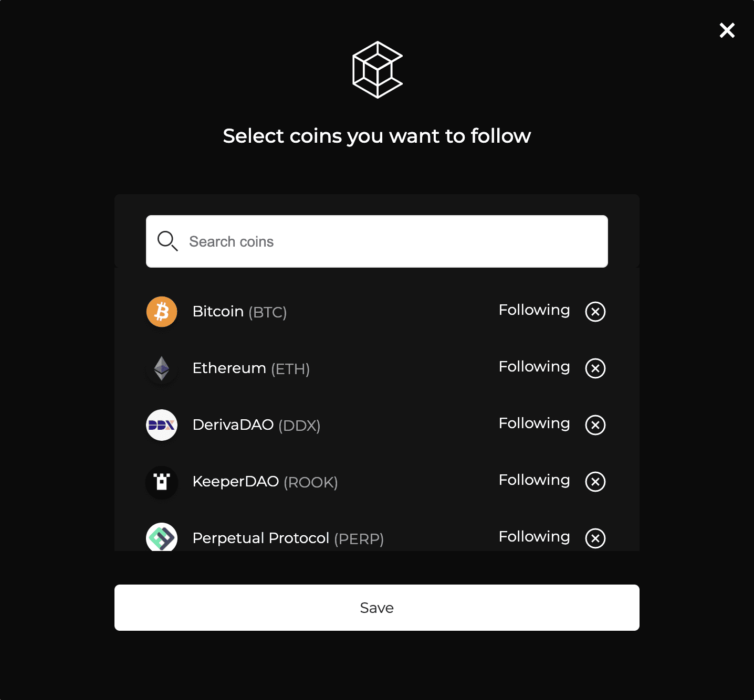The height and width of the screenshot is (700, 754).
Task: Click the Perpetual Protocol logo icon
Action: tap(162, 538)
